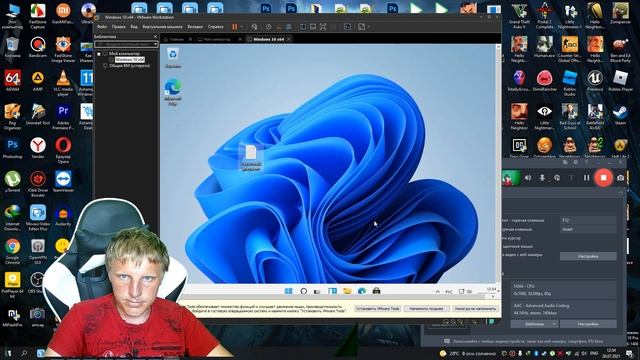Click the stretch guest display icon
Screen dimensions: 640x360
coord(361,27)
